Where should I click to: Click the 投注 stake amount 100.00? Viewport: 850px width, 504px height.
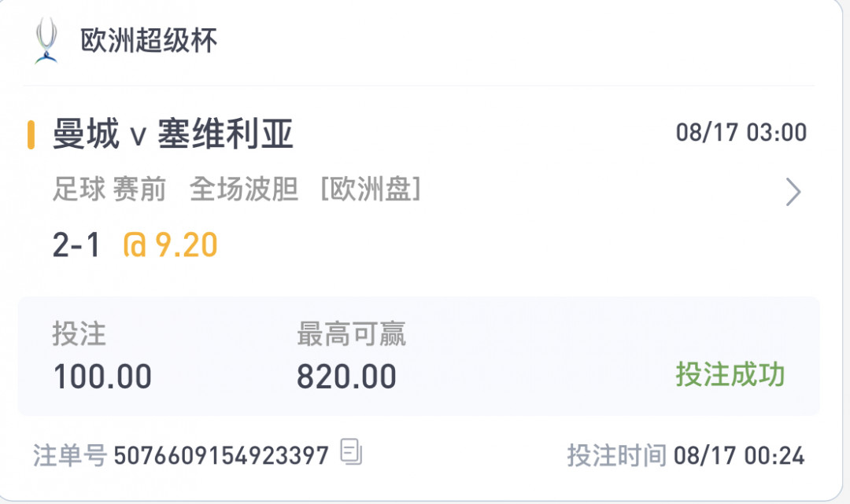click(x=102, y=377)
